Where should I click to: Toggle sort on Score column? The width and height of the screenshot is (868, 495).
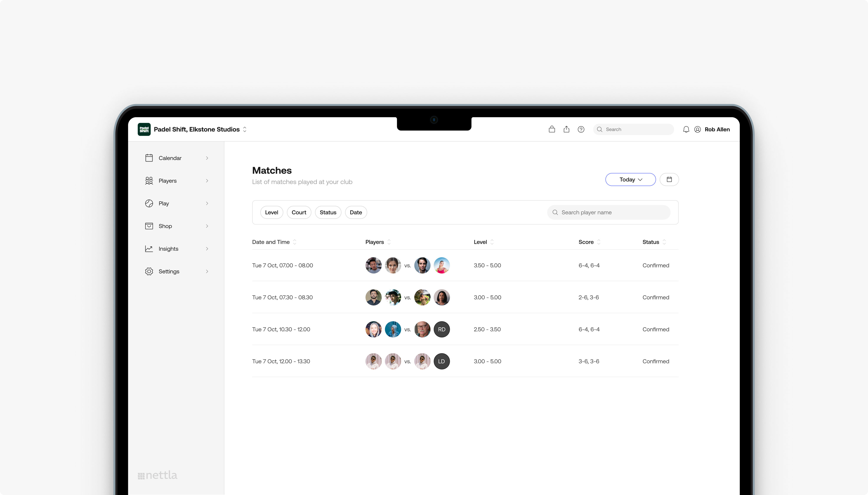pos(598,242)
